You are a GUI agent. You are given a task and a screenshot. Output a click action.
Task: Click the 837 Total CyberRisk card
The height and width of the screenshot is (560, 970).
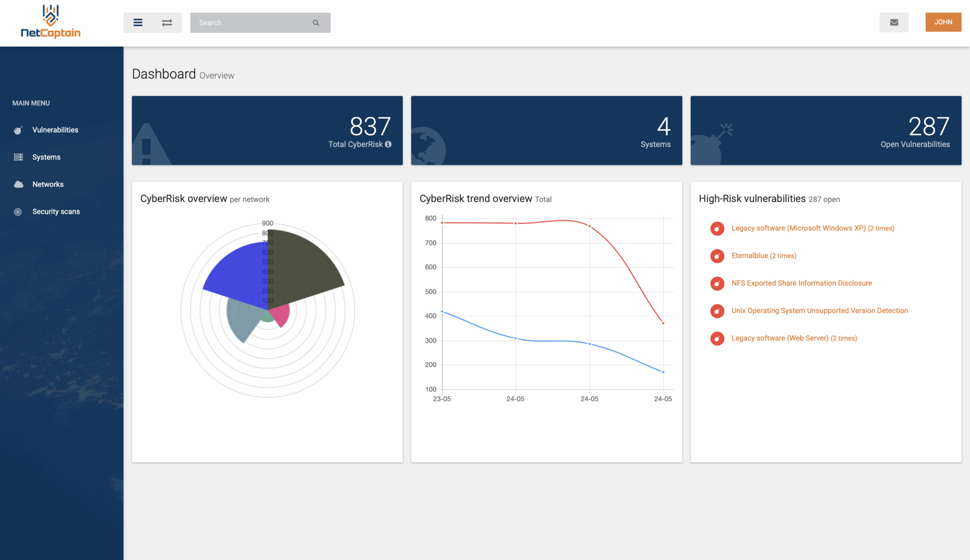pyautogui.click(x=267, y=130)
